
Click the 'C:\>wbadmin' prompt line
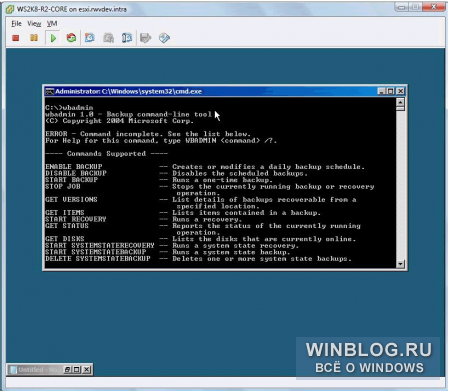point(69,108)
